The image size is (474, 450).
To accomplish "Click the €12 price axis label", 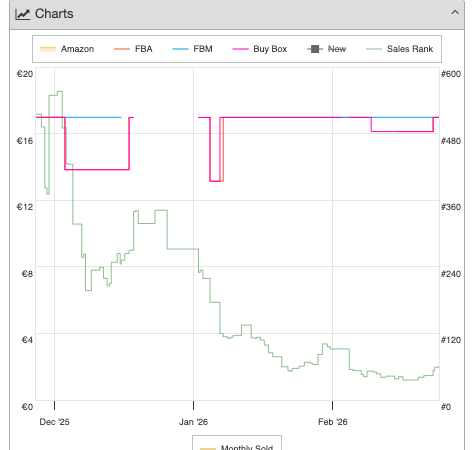I will pos(25,207).
